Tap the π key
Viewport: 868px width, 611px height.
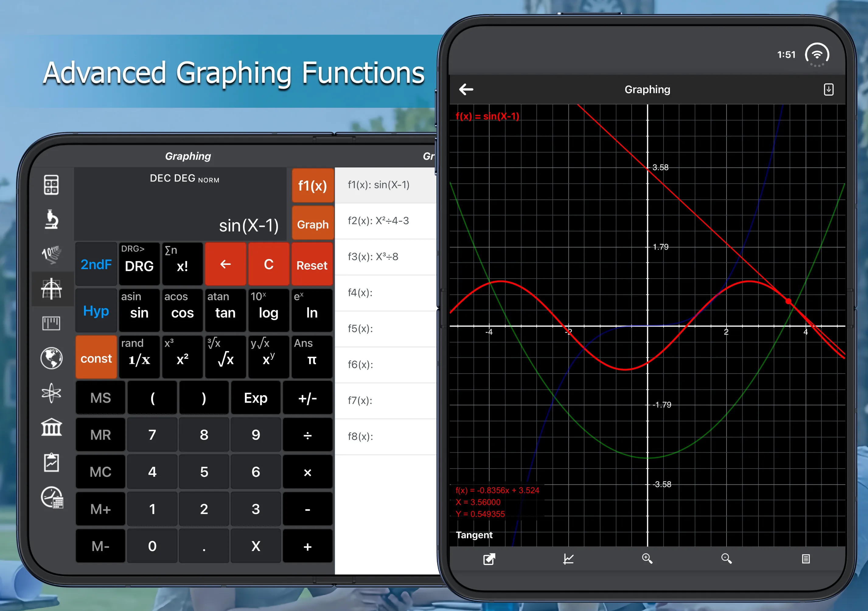312,357
